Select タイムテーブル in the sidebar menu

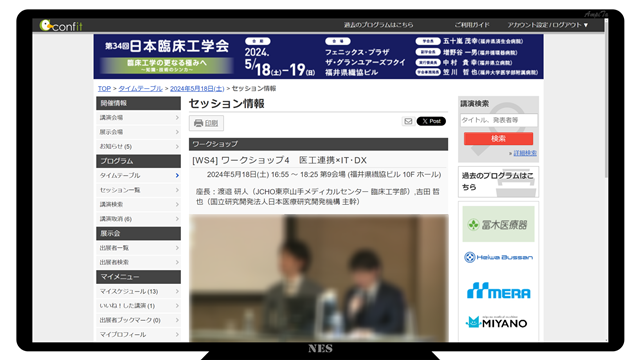pyautogui.click(x=138, y=176)
